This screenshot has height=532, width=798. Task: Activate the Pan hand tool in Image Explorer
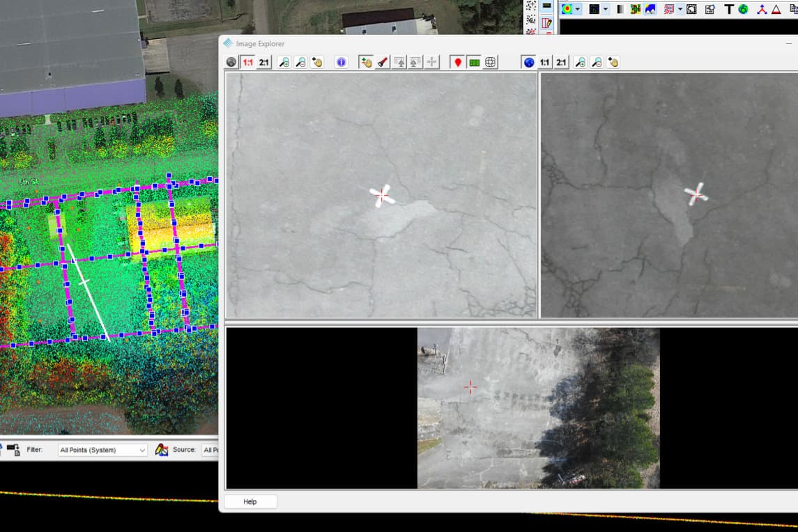click(x=317, y=61)
